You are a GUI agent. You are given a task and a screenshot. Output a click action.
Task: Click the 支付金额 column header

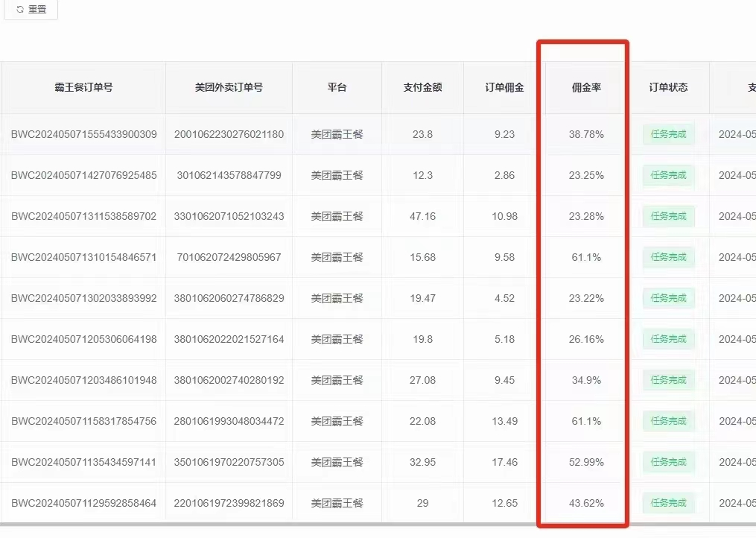pyautogui.click(x=422, y=87)
